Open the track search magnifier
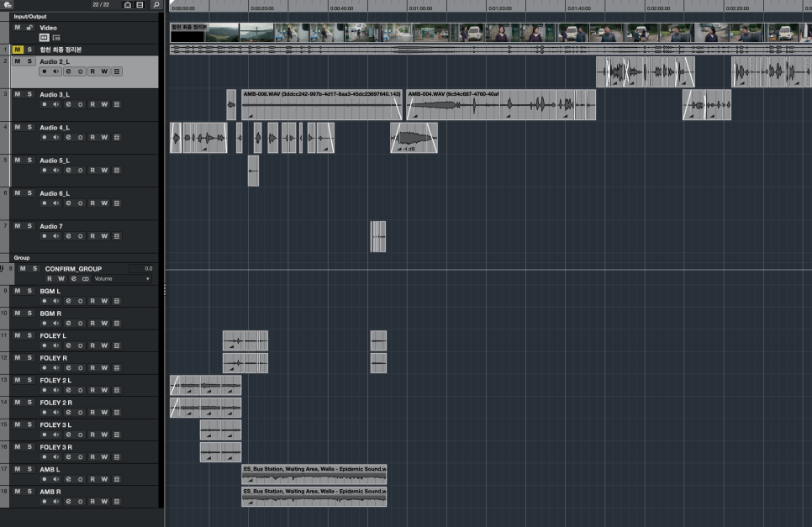812x527 pixels. pyautogui.click(x=156, y=5)
